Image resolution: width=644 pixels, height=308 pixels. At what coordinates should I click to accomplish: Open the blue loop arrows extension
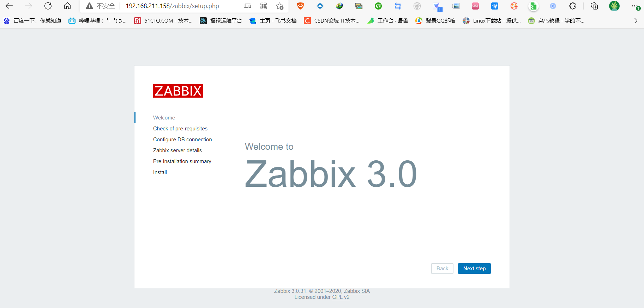point(398,6)
